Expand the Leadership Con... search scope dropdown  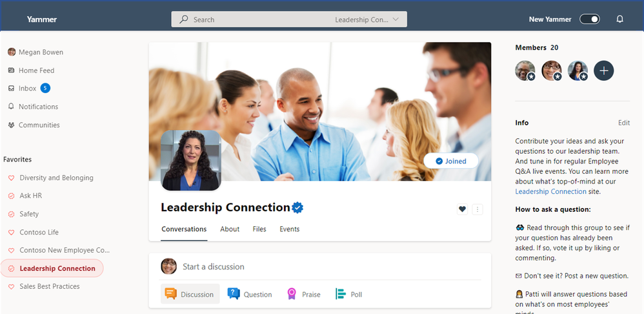(x=367, y=19)
